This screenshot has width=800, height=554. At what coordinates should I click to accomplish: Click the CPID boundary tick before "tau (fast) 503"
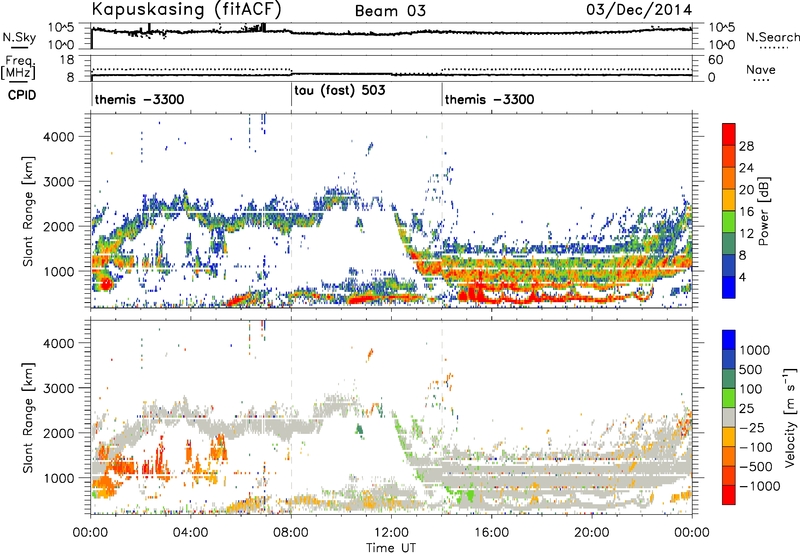pyautogui.click(x=291, y=94)
